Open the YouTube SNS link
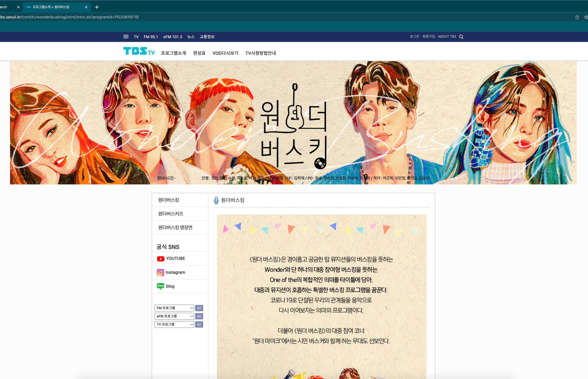Image resolution: width=588 pixels, height=379 pixels. [175, 258]
